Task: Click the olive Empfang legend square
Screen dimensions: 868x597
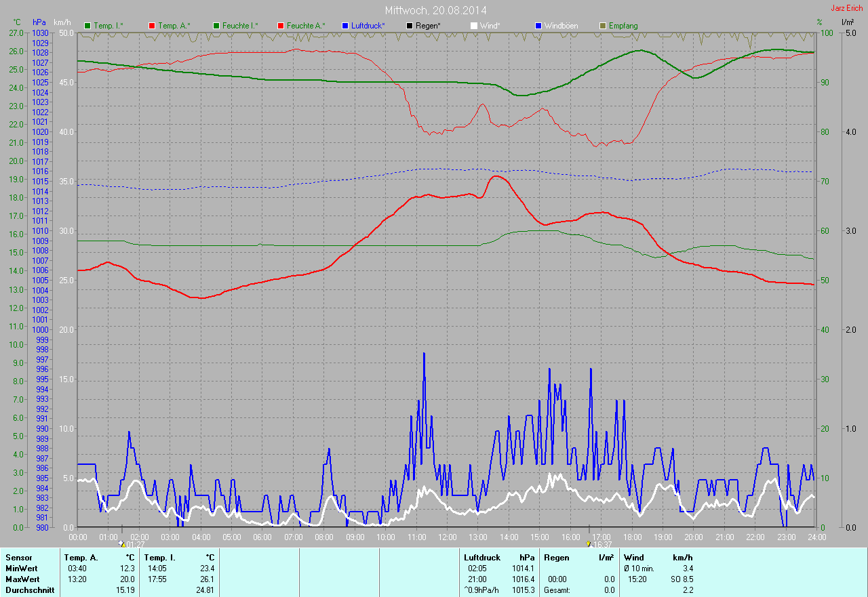Action: pyautogui.click(x=603, y=26)
